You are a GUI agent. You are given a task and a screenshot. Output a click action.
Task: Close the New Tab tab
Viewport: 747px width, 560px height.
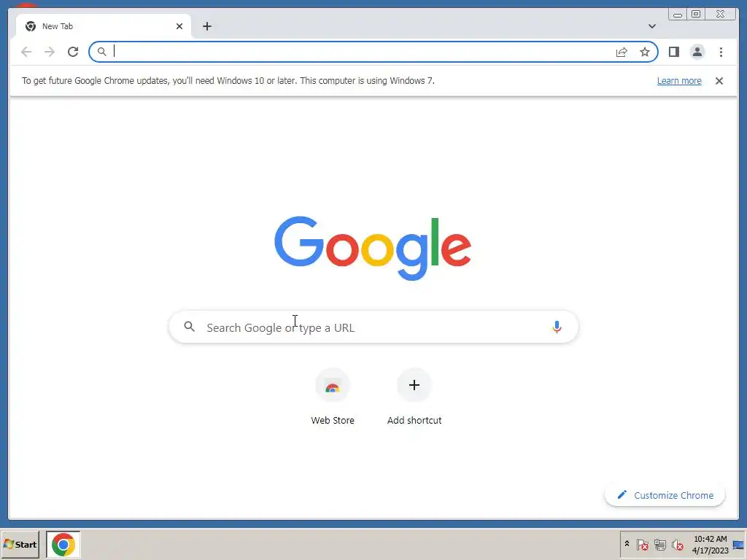(x=179, y=26)
